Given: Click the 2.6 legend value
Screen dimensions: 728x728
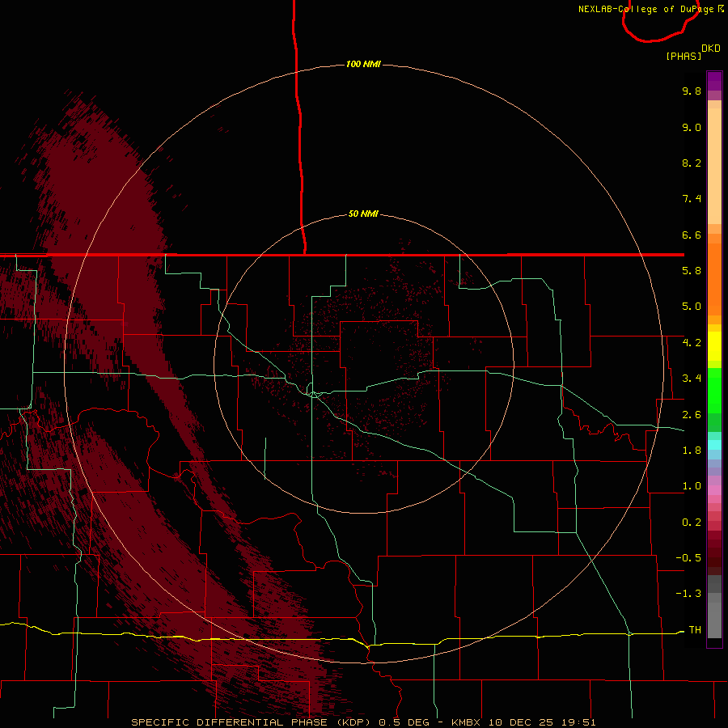Looking at the screenshot, I should (x=692, y=414).
